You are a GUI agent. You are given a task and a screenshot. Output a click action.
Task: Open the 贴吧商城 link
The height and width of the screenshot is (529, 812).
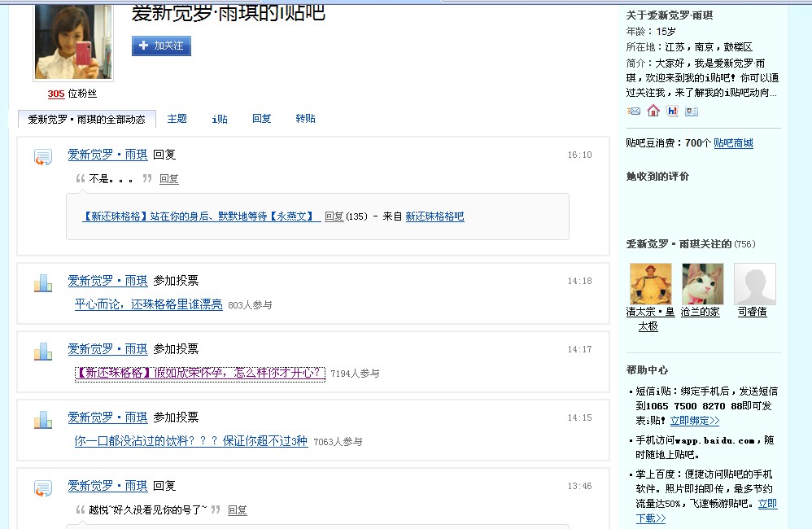point(733,143)
